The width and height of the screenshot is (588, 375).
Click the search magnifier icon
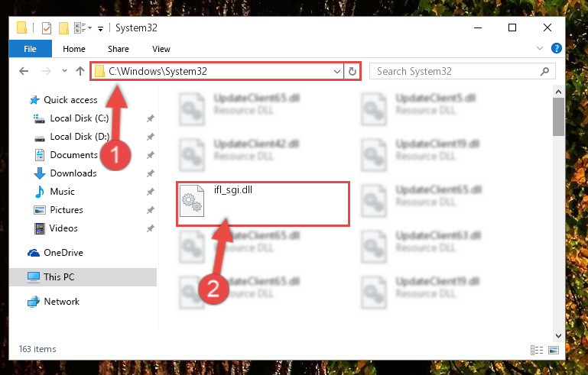[x=544, y=71]
